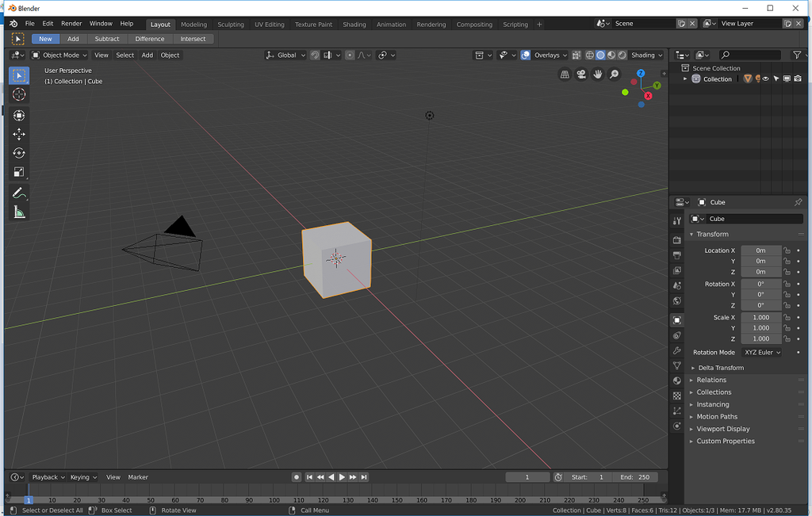Viewport: 812px width, 516px height.
Task: Open the Object Constraints properties tab
Action: pyautogui.click(x=677, y=335)
